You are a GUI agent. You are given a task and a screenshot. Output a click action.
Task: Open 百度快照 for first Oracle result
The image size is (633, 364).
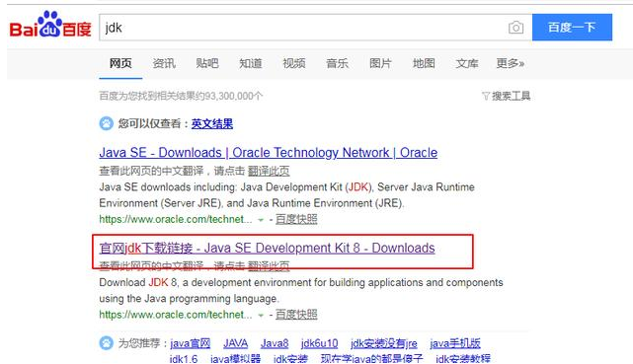(296, 219)
